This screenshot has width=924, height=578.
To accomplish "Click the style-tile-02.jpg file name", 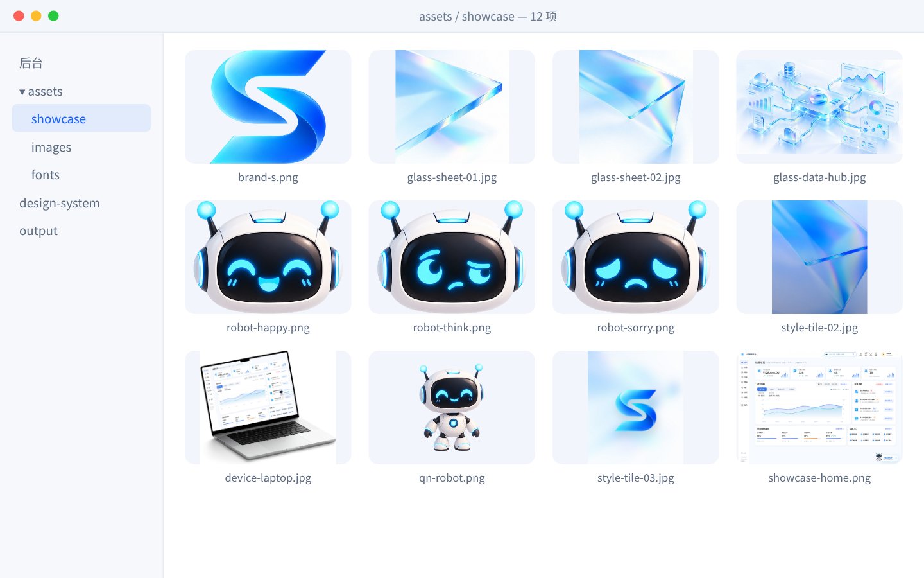I will 819,328.
